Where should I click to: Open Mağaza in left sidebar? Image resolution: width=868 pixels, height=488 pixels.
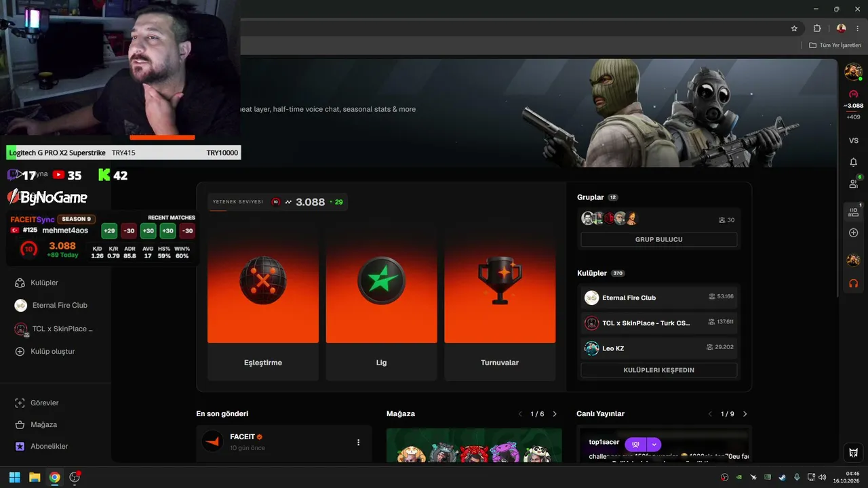[x=37, y=424]
